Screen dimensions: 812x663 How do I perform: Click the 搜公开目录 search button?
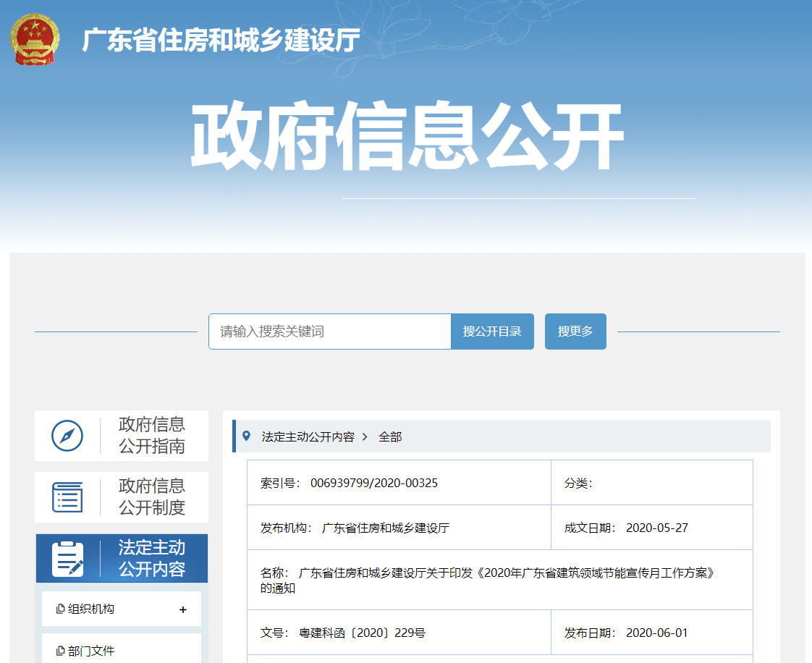pos(492,331)
